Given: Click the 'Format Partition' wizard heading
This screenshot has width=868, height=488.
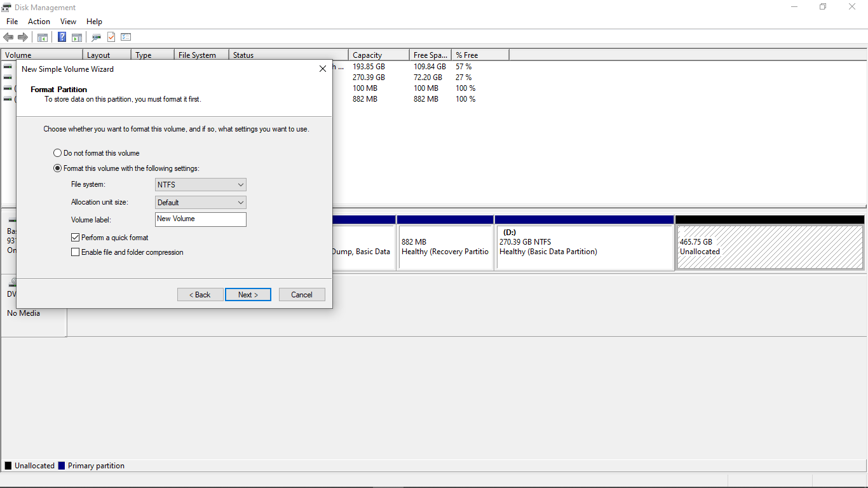Looking at the screenshot, I should tap(58, 90).
